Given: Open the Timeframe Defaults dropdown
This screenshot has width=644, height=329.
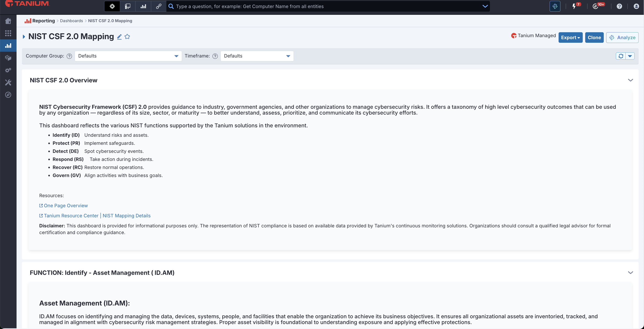Looking at the screenshot, I should tap(257, 56).
